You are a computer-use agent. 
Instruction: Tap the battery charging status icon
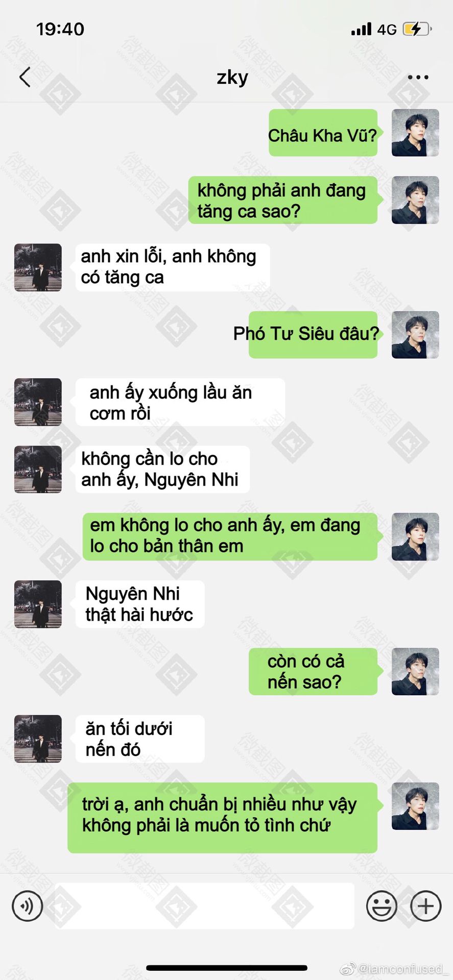[x=417, y=29]
